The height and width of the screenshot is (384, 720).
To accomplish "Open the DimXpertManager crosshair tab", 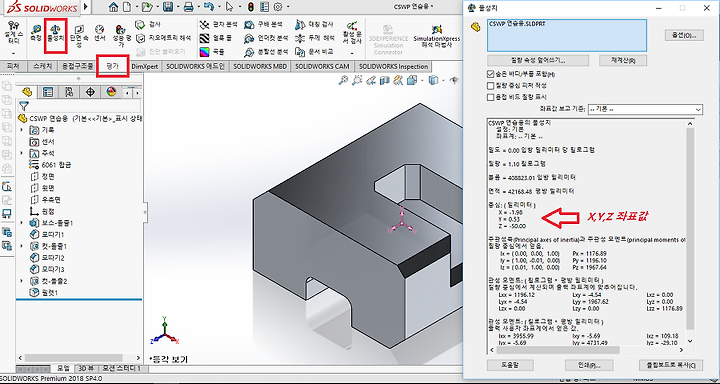I will 90,92.
